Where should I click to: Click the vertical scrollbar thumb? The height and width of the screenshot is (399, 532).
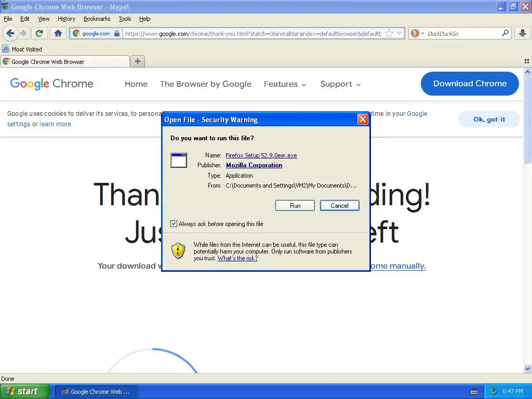point(527,119)
